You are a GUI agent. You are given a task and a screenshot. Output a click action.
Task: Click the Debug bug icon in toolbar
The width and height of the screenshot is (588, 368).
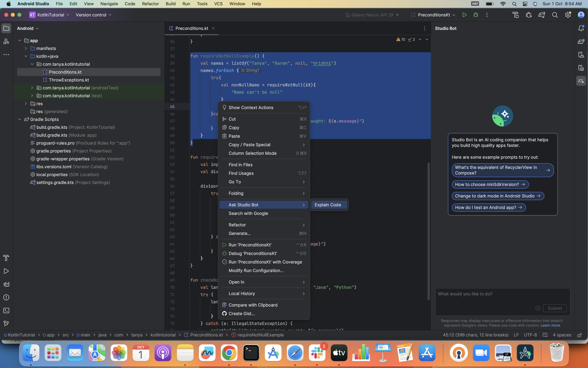(476, 15)
